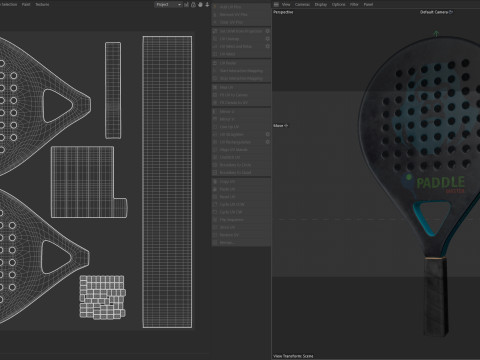480x360 pixels.
Task: Click the Mirror U command icon
Action: click(215, 111)
